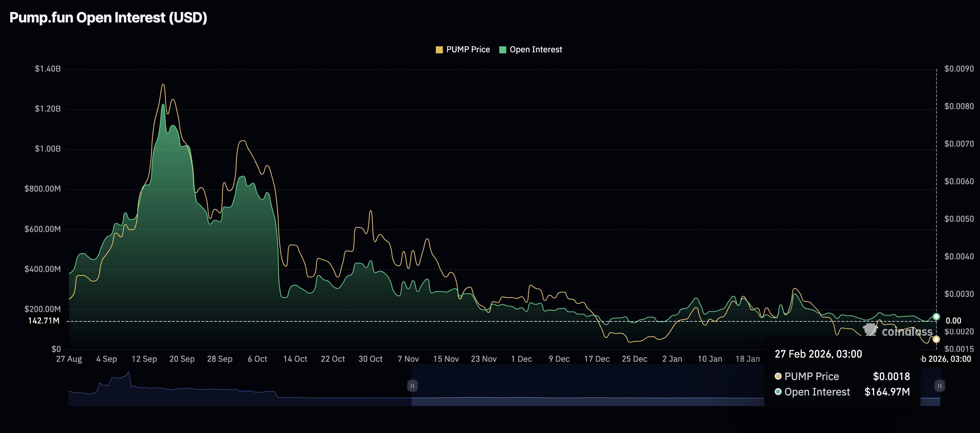This screenshot has width=980, height=433.
Task: Click the tooltip PUMP Price yellow dot
Action: [x=778, y=376]
